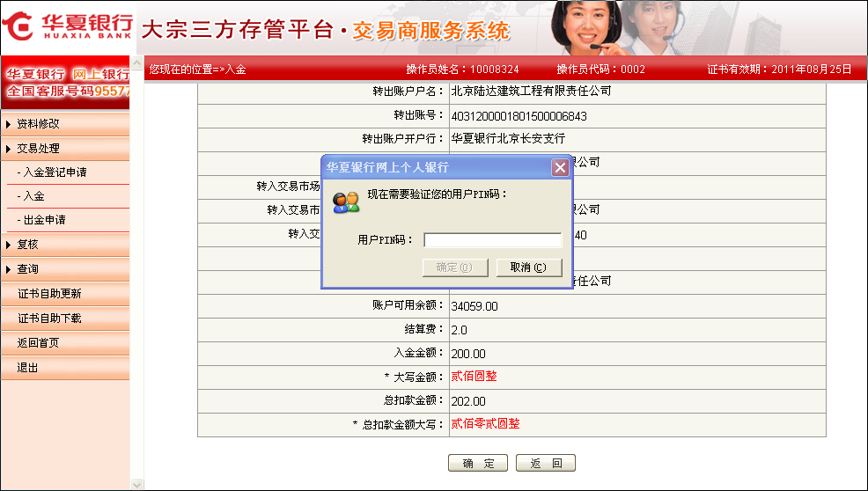Click 取消(C) to cancel PIN entry
868x491 pixels.
[529, 267]
